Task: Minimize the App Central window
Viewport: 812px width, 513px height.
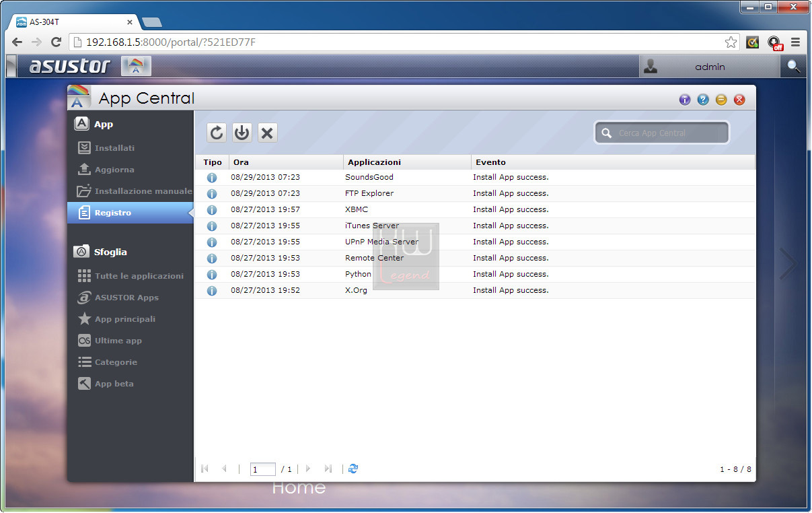Action: (x=721, y=100)
